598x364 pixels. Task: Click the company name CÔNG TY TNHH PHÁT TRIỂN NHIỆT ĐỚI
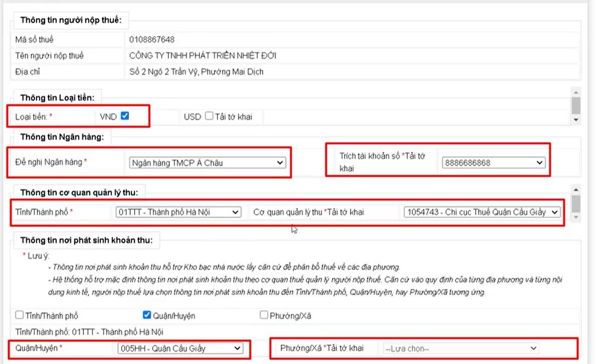point(202,56)
